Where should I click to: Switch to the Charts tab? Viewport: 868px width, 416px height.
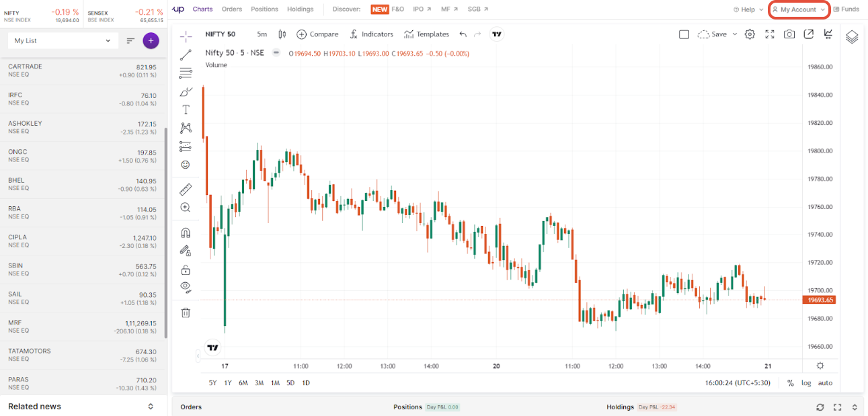tap(202, 9)
